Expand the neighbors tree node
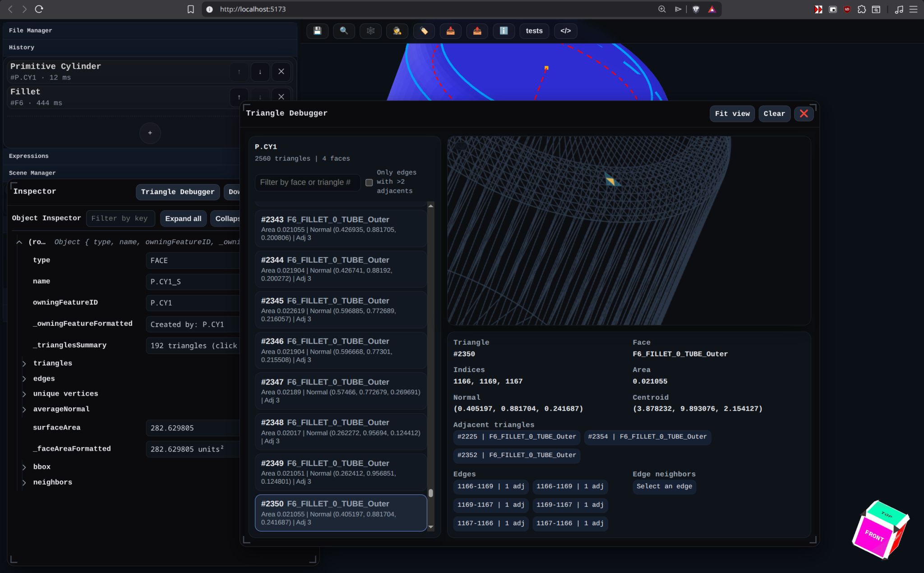The height and width of the screenshot is (573, 924). coord(24,482)
